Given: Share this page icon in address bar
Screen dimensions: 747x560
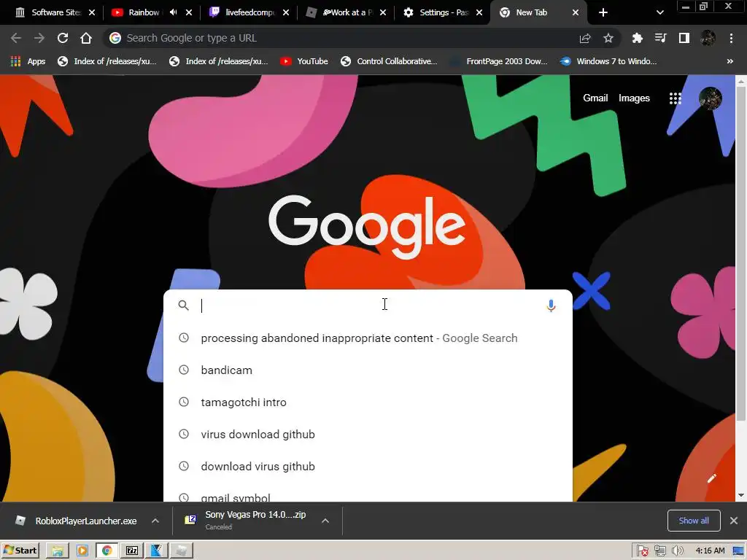Looking at the screenshot, I should click(x=585, y=38).
